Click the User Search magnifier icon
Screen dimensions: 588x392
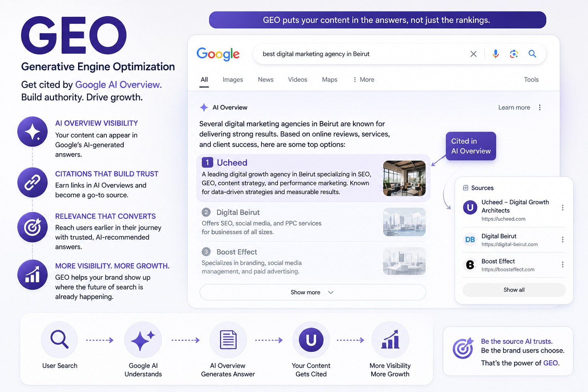pos(59,340)
